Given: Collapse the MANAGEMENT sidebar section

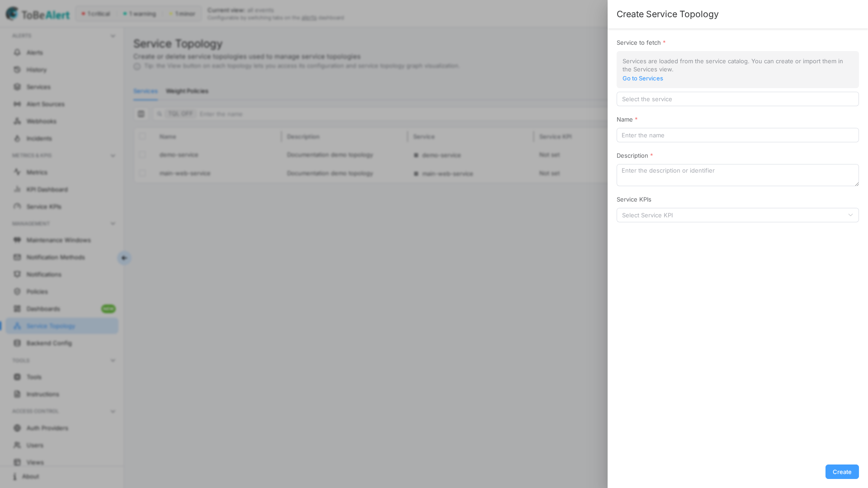Looking at the screenshot, I should (113, 224).
